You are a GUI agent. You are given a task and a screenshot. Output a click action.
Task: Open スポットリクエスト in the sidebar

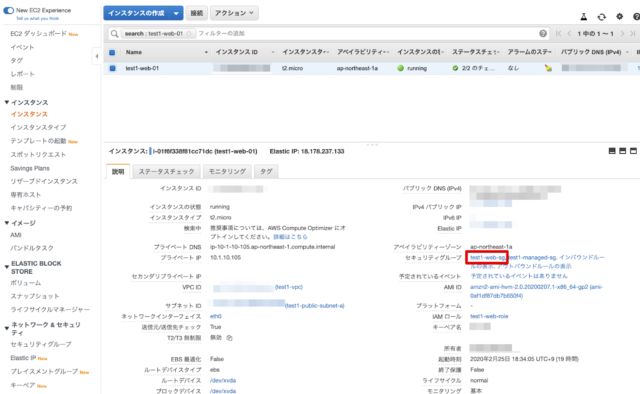(38, 154)
